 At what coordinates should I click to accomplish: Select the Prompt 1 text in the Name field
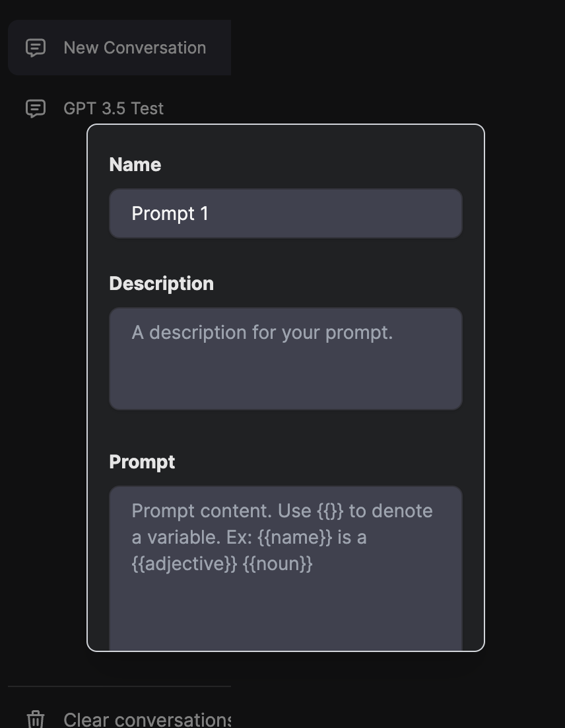click(x=170, y=213)
